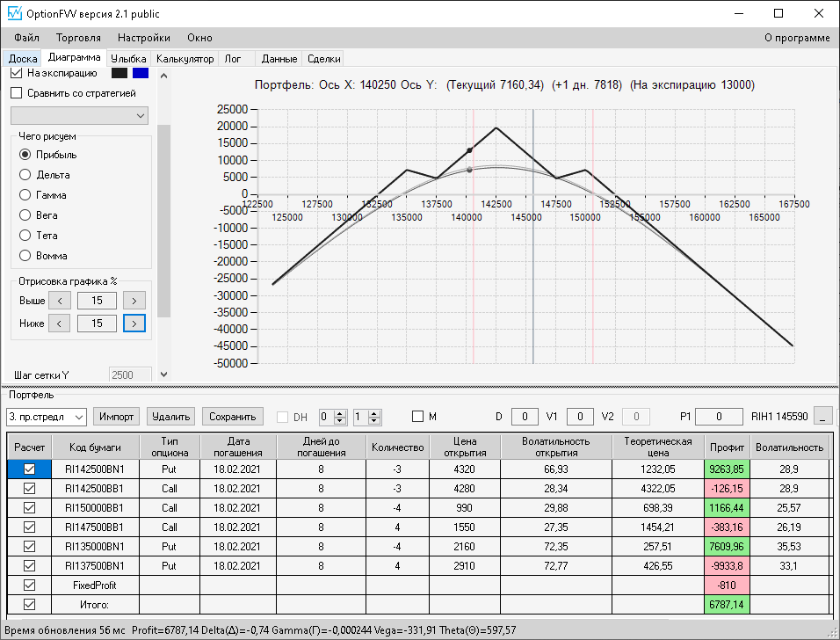This screenshot has width=840, height=640.
Task: Click the Шаг сетки Y field
Action: 130,375
